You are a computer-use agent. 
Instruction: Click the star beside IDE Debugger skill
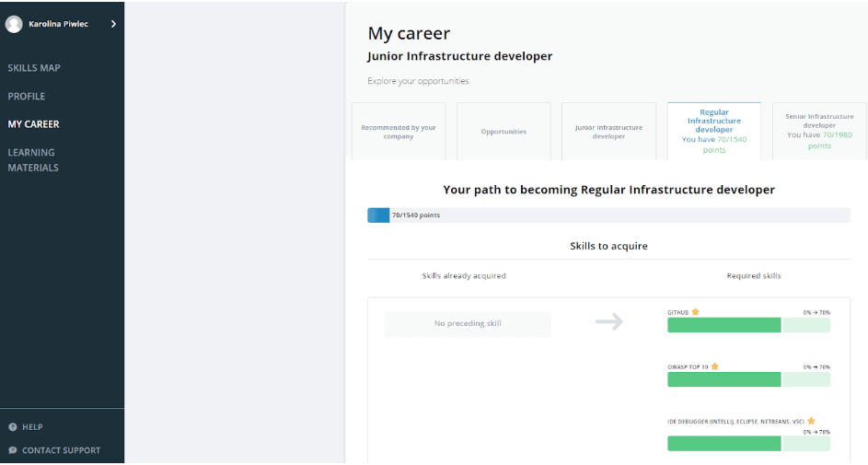coord(811,421)
